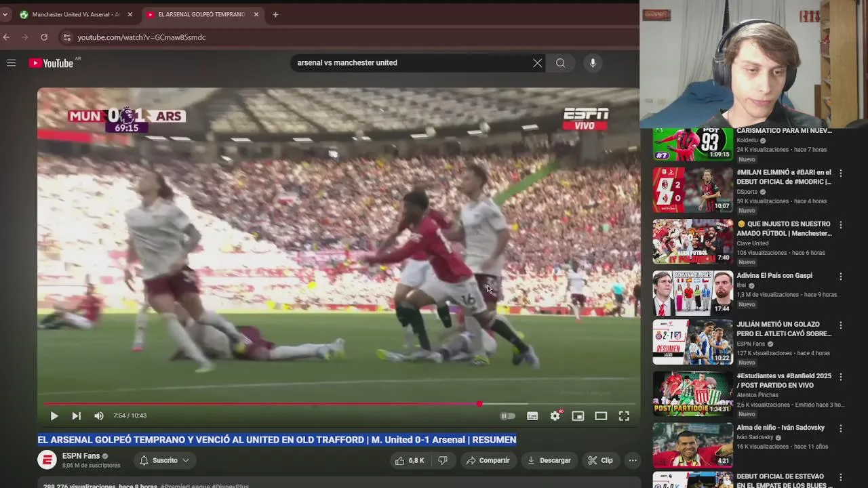Screen dimensions: 868x488
Task: Open DSports channel name under Milan video
Action: (747, 192)
